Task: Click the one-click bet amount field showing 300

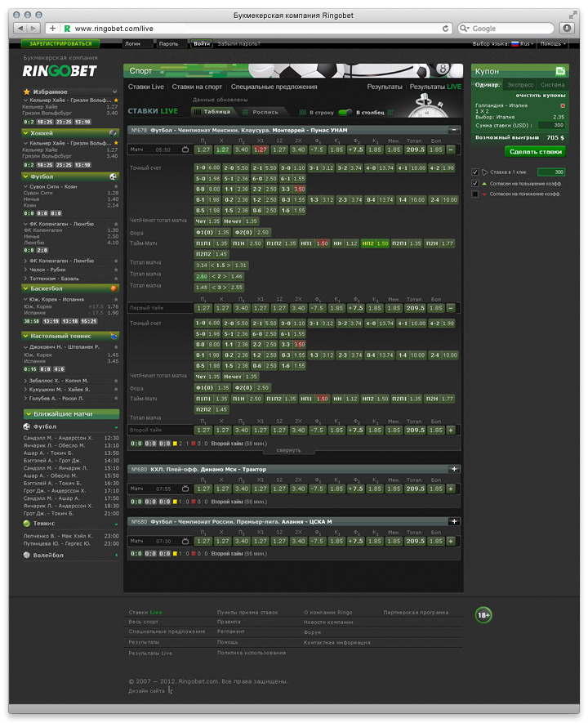Action: (x=551, y=172)
